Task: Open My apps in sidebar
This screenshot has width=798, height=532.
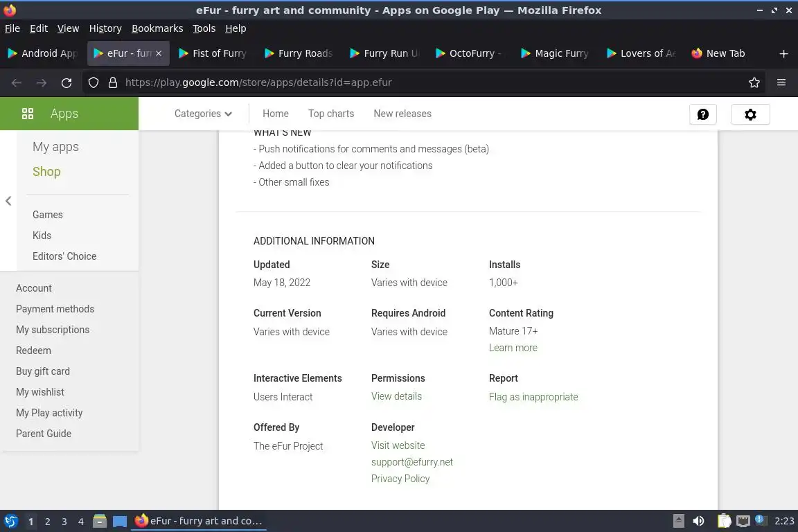Action: pos(55,147)
